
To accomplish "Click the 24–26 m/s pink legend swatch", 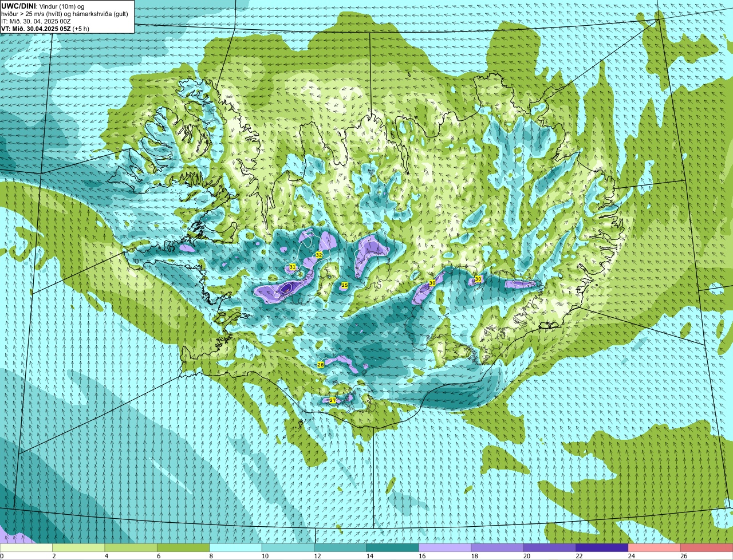I will [655, 547].
